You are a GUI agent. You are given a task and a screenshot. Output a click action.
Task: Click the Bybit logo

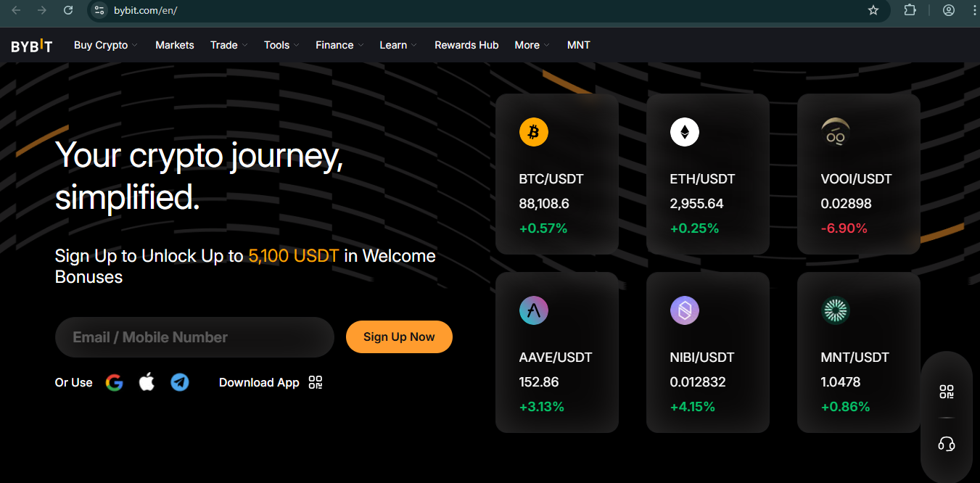point(32,46)
